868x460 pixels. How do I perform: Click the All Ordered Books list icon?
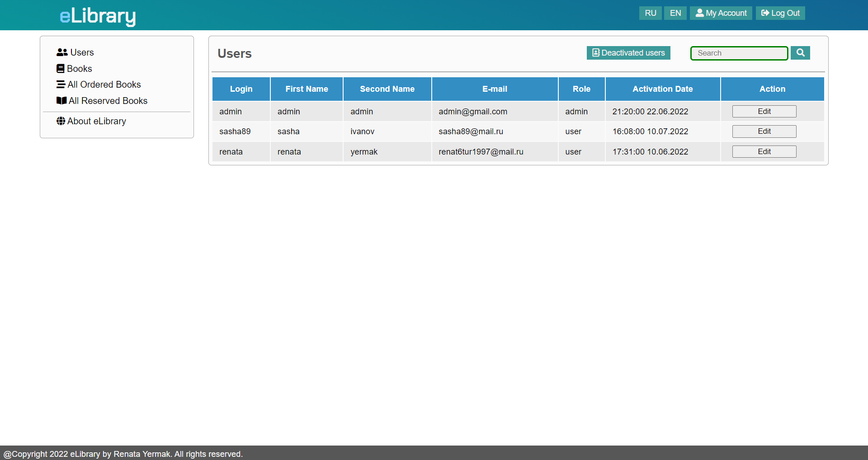(x=61, y=84)
